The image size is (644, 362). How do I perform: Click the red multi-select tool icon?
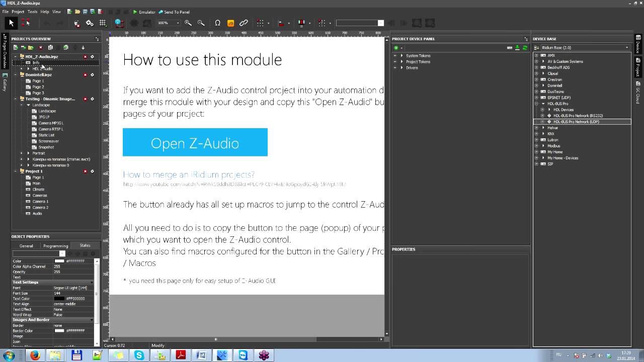(25, 23)
